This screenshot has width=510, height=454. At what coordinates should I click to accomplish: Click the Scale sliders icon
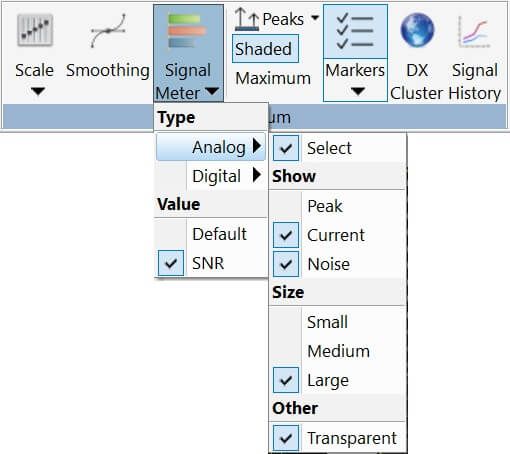35,30
